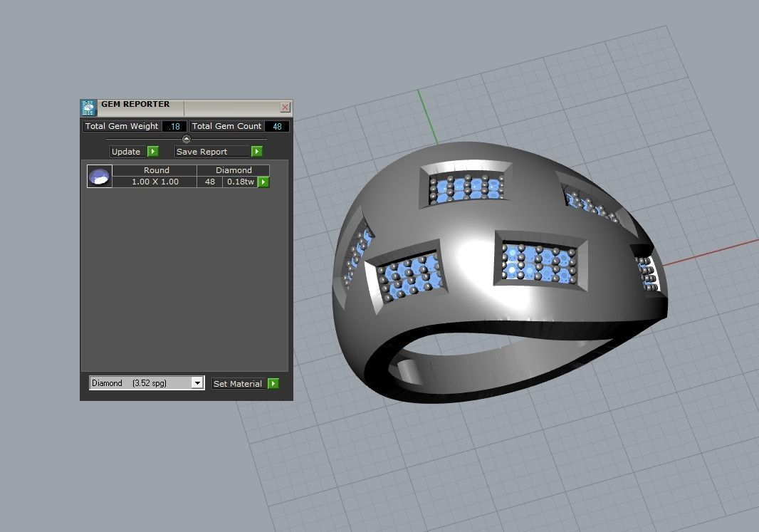Click the 'Diamond' column header
Image resolution: width=759 pixels, height=532 pixels.
(234, 170)
